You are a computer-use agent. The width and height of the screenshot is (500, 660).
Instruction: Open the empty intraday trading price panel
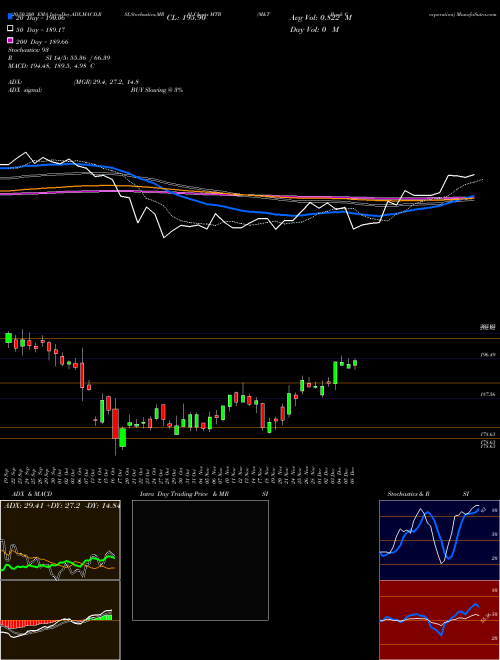pyautogui.click(x=200, y=560)
